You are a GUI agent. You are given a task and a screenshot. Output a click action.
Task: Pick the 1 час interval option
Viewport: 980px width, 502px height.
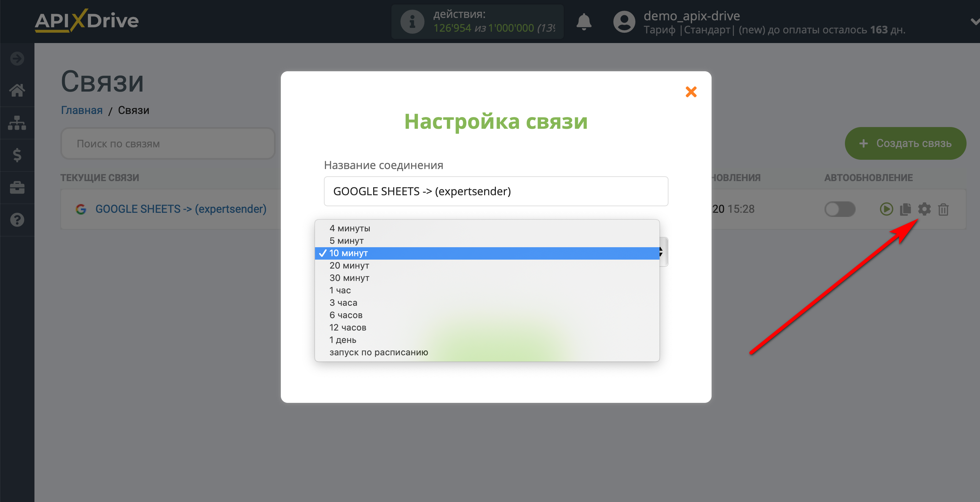tap(487, 290)
